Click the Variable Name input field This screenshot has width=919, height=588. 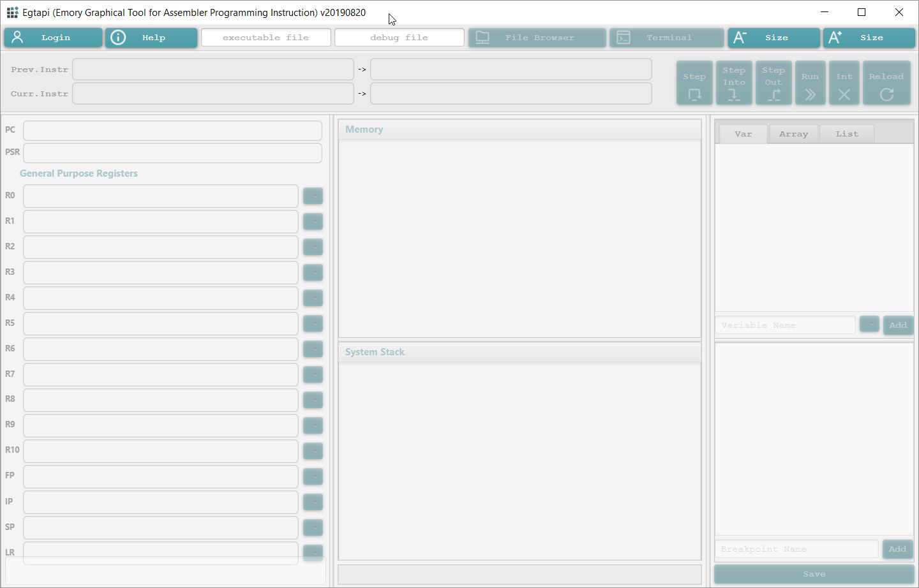785,325
